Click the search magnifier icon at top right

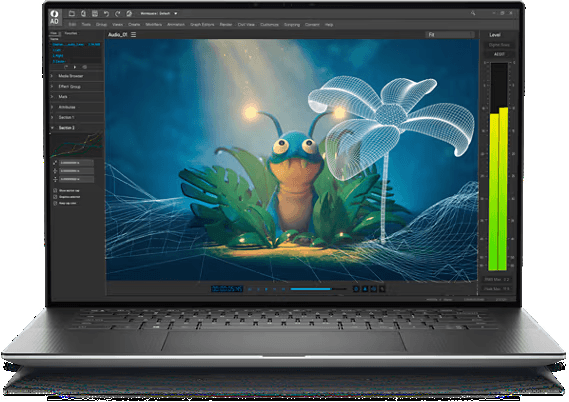(473, 13)
